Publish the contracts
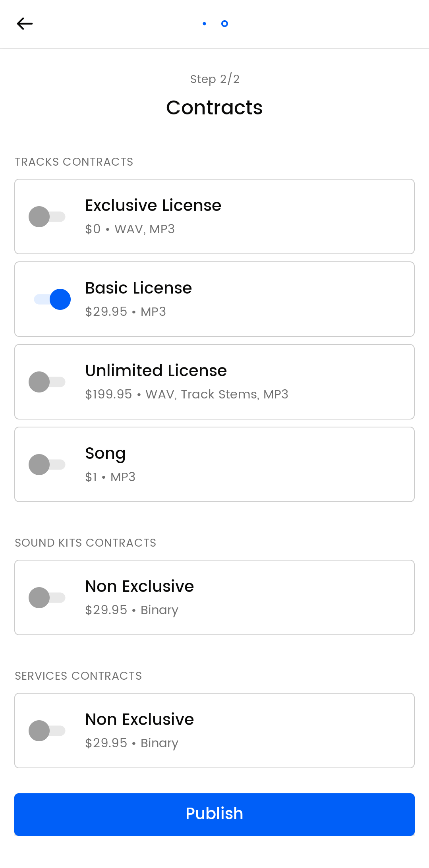The height and width of the screenshot is (868, 429). coord(214,814)
